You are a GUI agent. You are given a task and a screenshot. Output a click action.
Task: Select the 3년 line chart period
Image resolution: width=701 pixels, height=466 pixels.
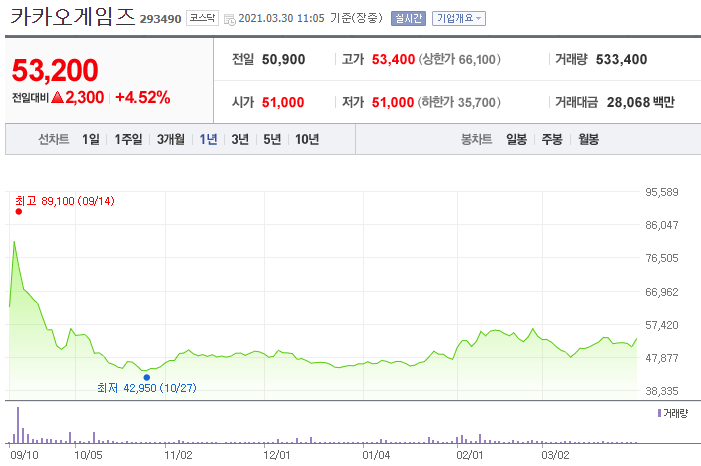(x=240, y=140)
